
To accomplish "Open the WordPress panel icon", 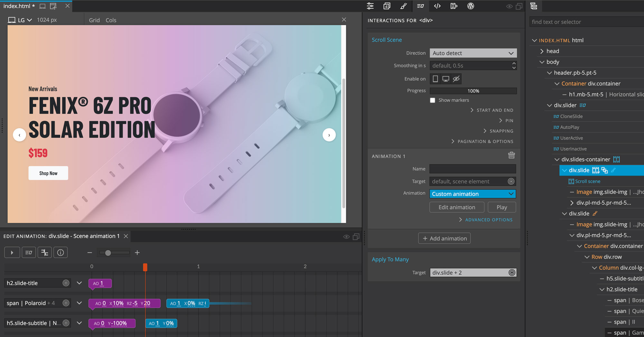I will [x=470, y=6].
